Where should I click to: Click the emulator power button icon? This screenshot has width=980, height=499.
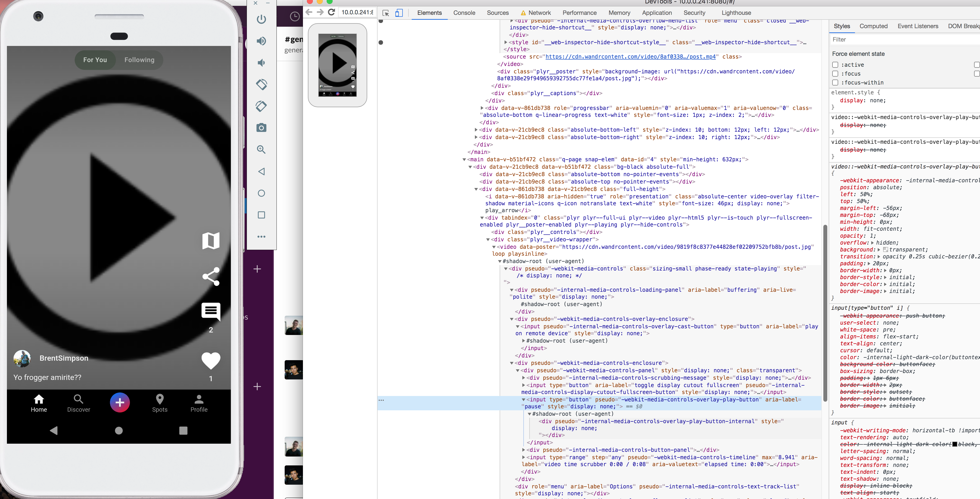click(x=261, y=19)
